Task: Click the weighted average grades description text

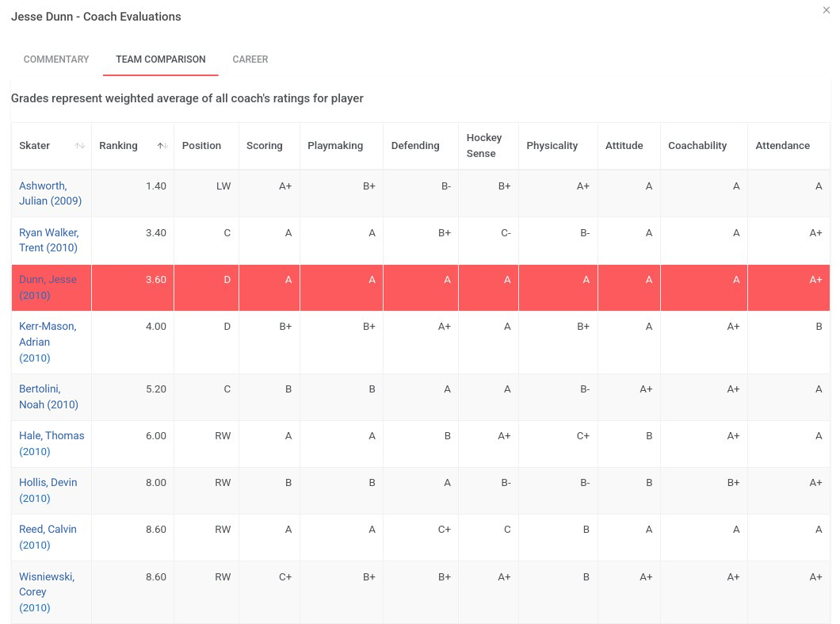Action: tap(187, 98)
